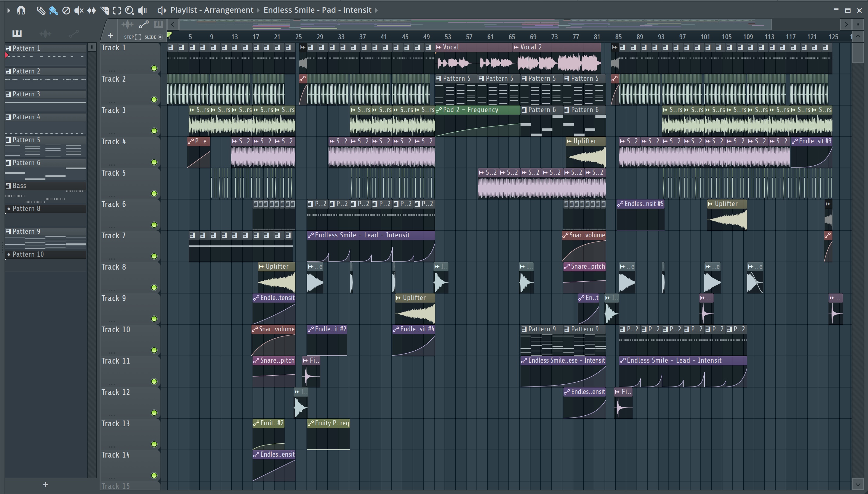The image size is (868, 494).
Task: Click the speaker icon before Playlist title
Action: [x=162, y=11]
